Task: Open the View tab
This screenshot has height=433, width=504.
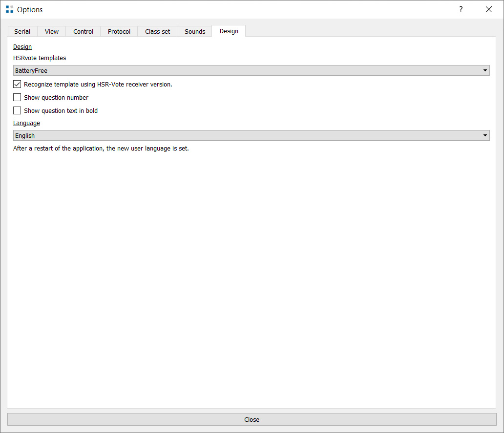Action: pyautogui.click(x=52, y=31)
